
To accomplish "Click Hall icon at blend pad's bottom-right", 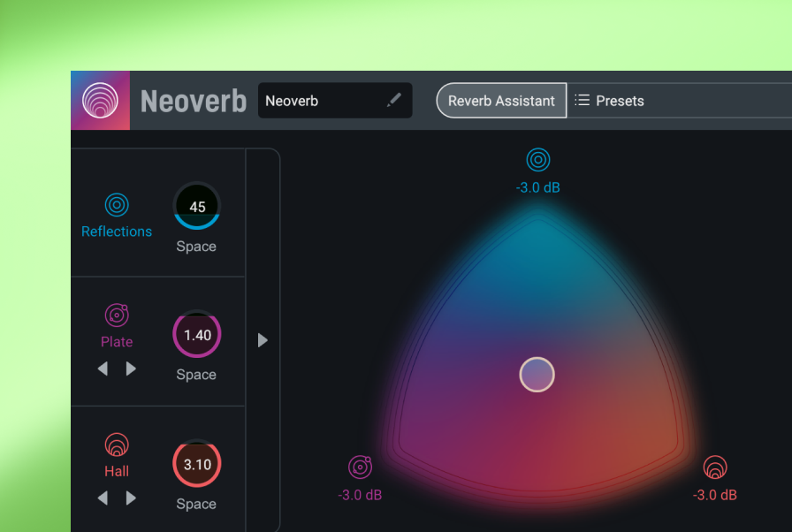I will pyautogui.click(x=714, y=467).
